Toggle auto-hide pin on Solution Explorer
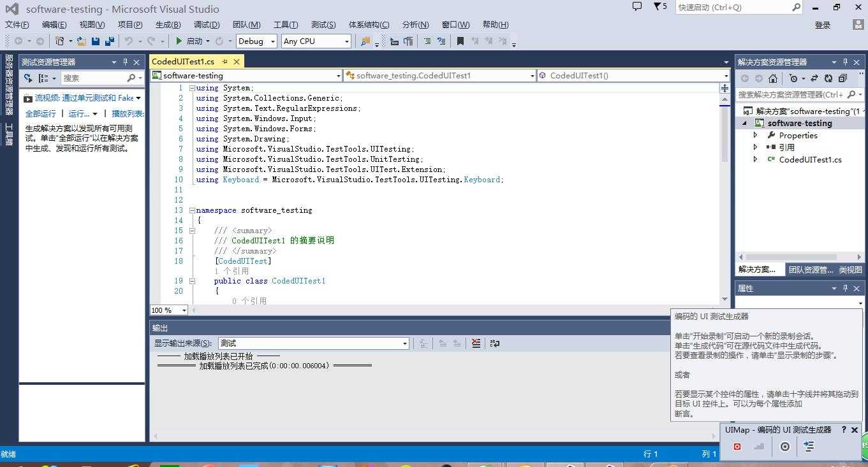This screenshot has height=467, width=868. coord(846,62)
